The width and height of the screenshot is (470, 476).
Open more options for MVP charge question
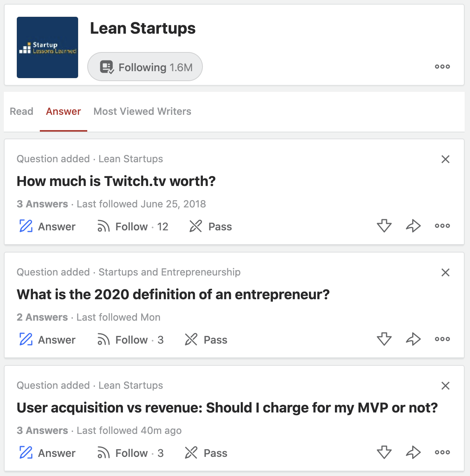tap(442, 452)
